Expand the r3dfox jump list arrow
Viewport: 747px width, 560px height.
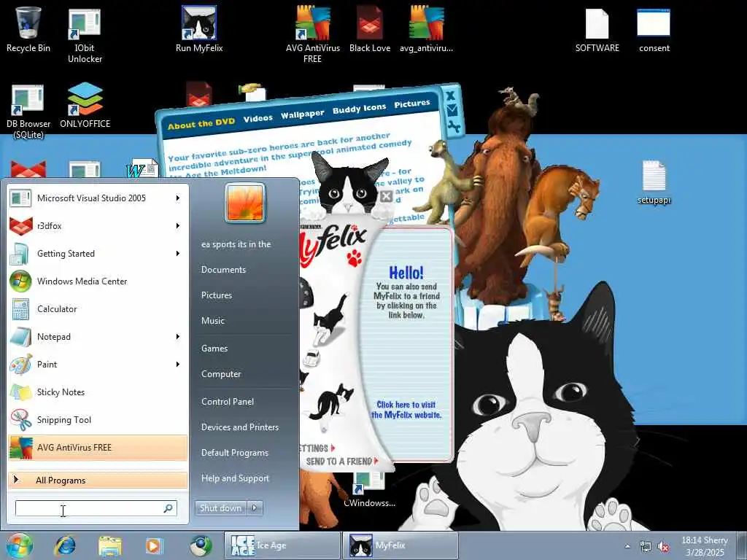178,226
